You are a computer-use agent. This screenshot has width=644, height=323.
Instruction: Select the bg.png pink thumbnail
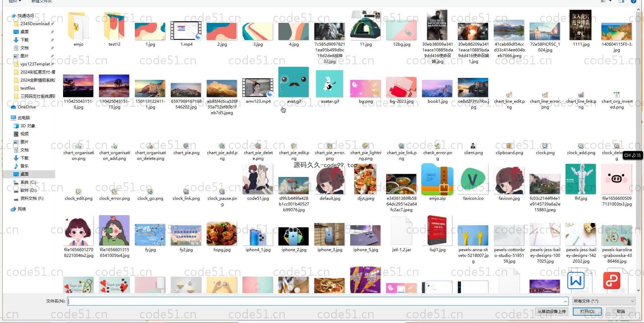pyautogui.click(x=366, y=89)
